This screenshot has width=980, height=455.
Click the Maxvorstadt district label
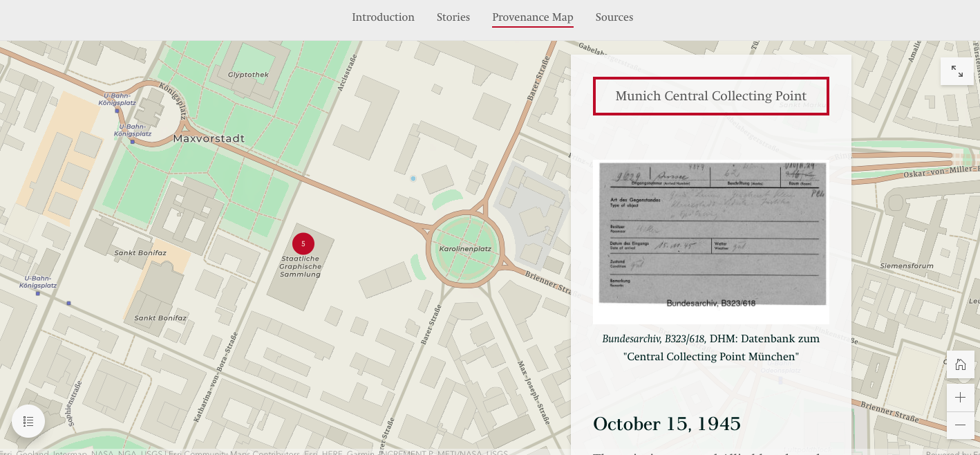click(209, 138)
